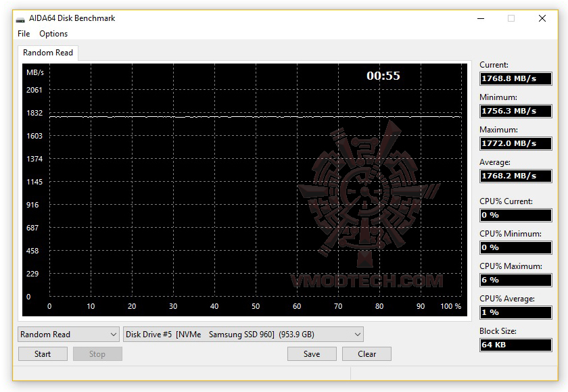
Task: Click the Save button
Action: click(x=312, y=354)
